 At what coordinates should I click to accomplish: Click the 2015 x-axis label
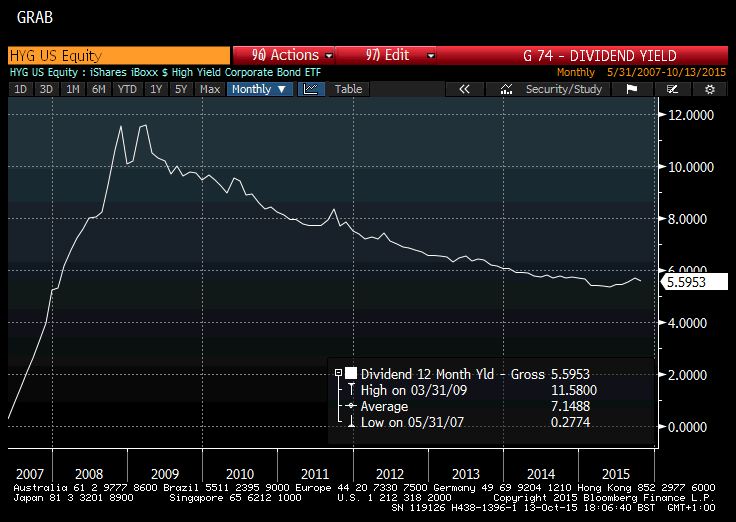615,474
